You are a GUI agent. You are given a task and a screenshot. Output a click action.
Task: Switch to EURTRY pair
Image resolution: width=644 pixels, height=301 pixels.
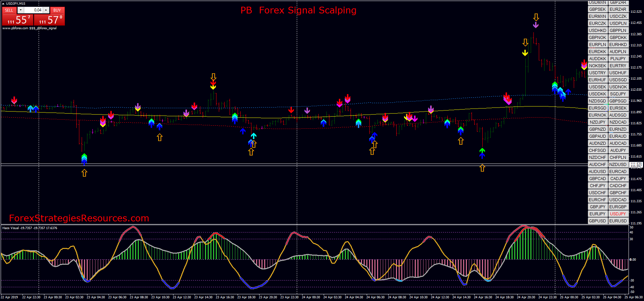click(618, 66)
